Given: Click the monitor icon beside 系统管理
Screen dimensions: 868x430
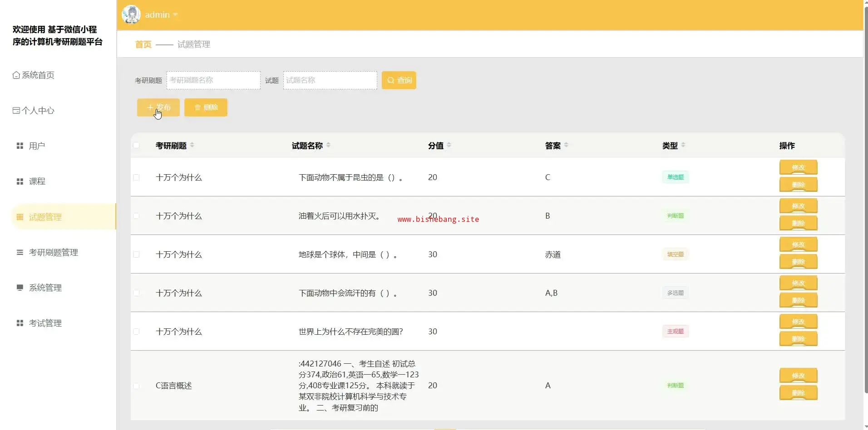Looking at the screenshot, I should point(20,288).
